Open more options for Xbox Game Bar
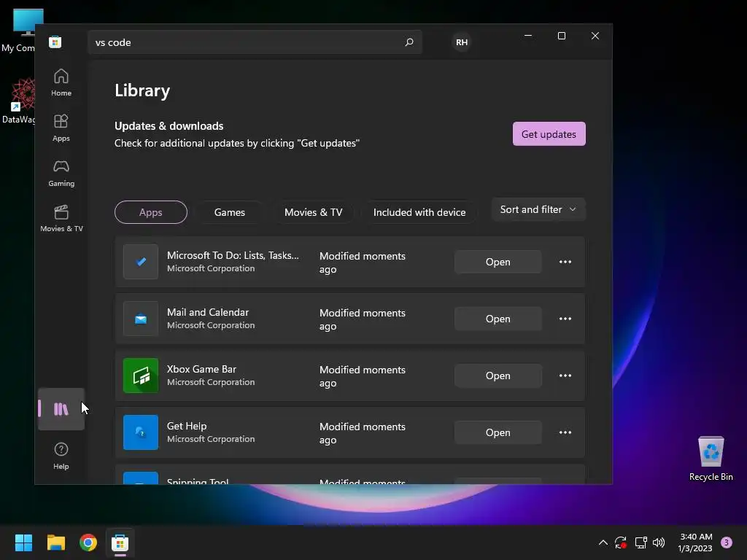This screenshot has width=747, height=560. coord(565,376)
